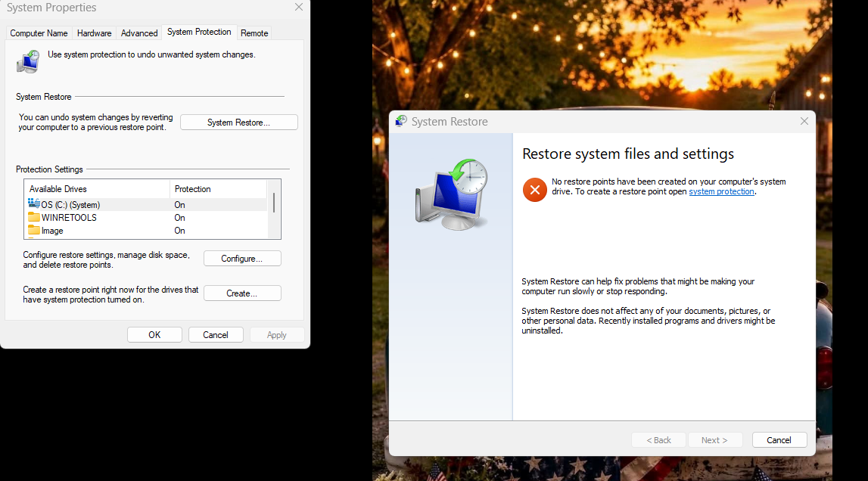
Task: Cancel the System Properties dialog
Action: pyautogui.click(x=216, y=335)
